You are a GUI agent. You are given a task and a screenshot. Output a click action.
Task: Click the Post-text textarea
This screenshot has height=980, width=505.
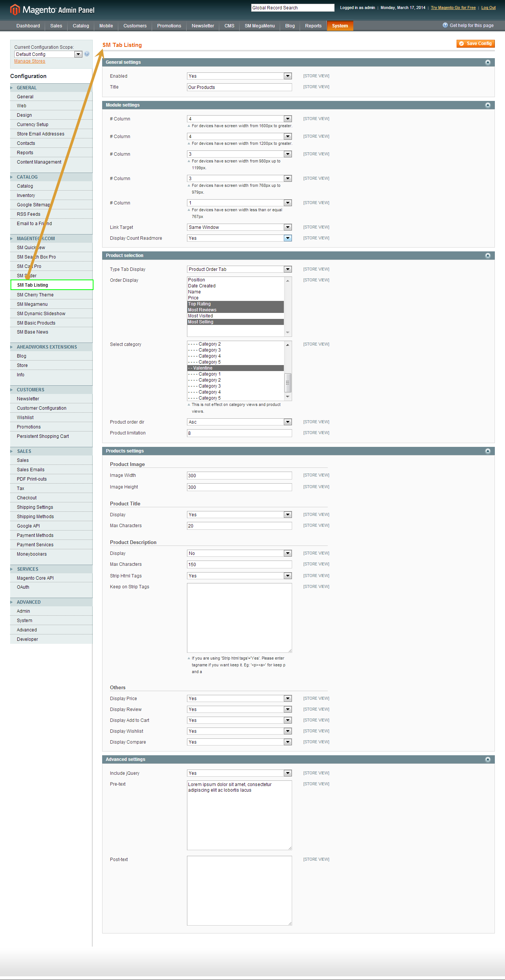click(x=239, y=891)
